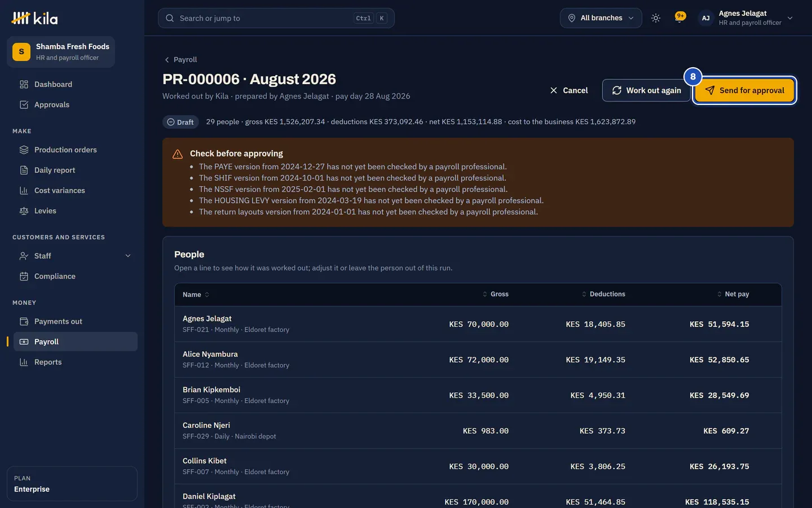Sort the table by Net pay
The width and height of the screenshot is (812, 508).
tap(733, 294)
